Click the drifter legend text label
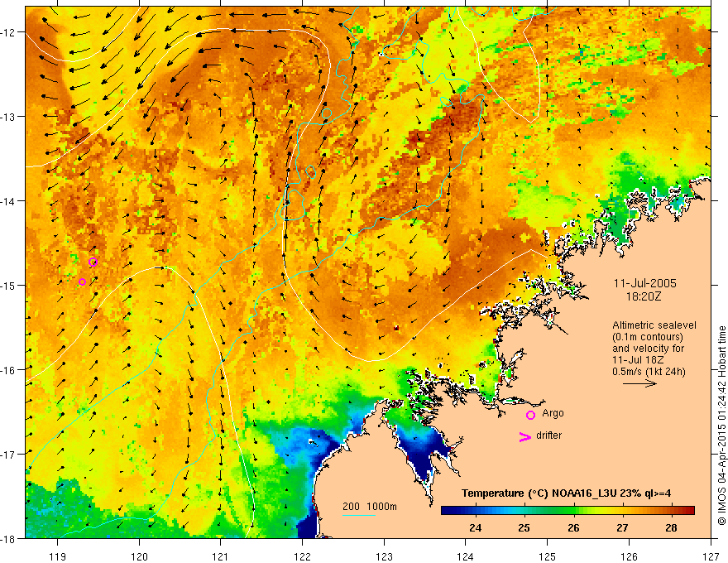Viewport: 728px width, 563px height. pyautogui.click(x=548, y=435)
